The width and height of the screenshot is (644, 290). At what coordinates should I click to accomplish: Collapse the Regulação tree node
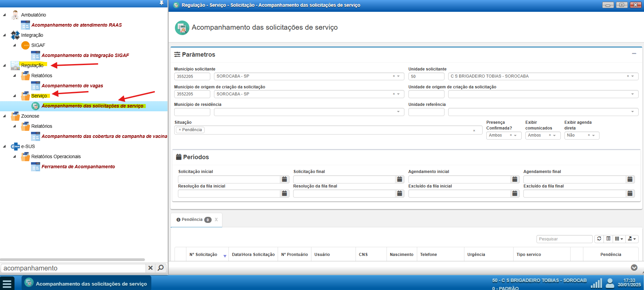tap(4, 65)
